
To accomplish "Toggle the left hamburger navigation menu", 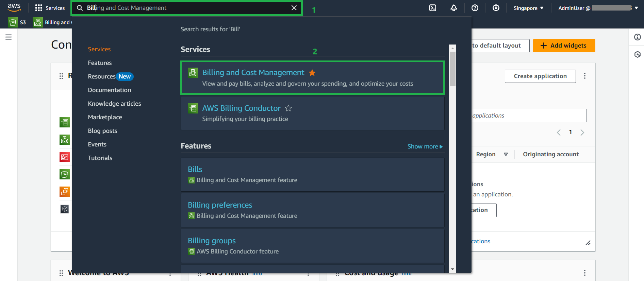I will tap(9, 37).
